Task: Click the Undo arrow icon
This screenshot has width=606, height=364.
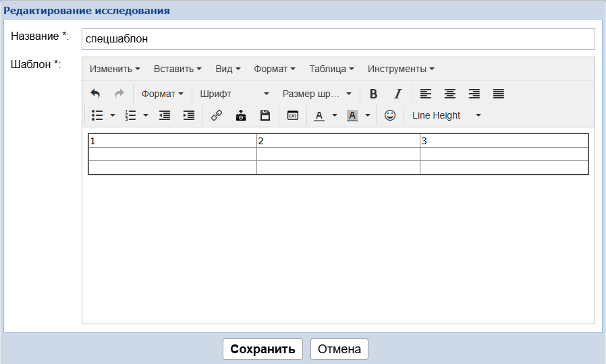Action: [95, 94]
